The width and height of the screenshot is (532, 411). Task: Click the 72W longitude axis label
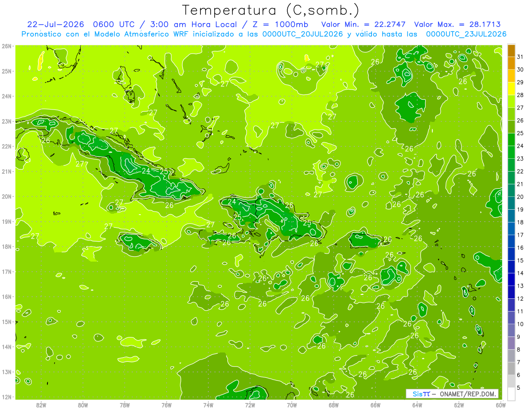(x=250, y=405)
